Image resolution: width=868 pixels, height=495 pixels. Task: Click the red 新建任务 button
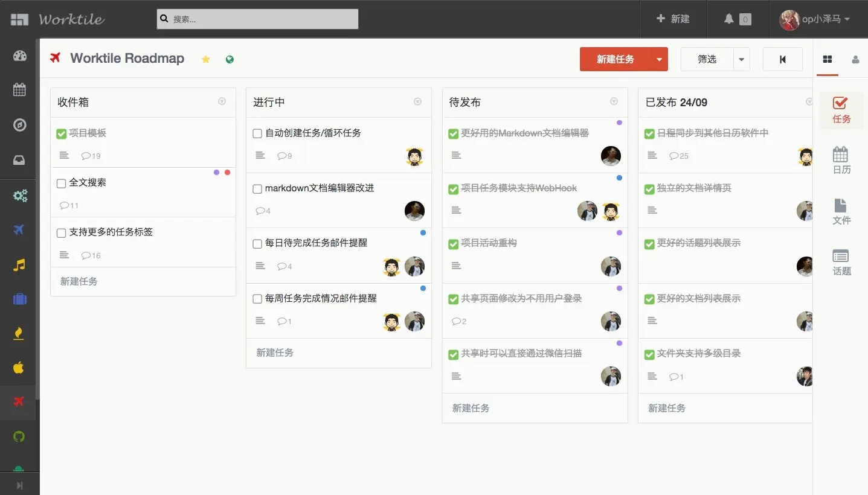(616, 59)
